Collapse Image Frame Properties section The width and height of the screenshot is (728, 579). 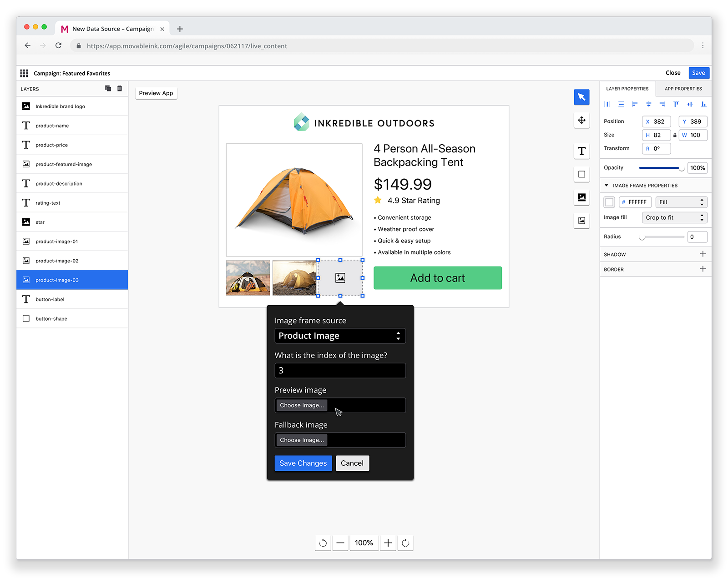click(607, 186)
